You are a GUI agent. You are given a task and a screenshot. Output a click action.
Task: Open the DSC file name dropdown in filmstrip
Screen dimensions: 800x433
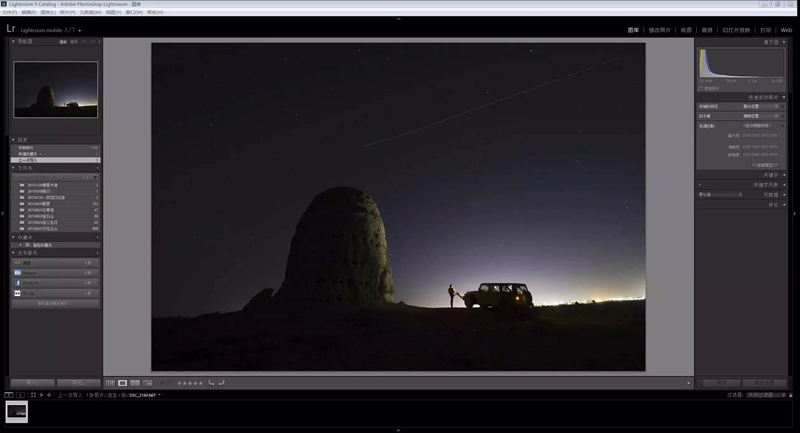[159, 395]
